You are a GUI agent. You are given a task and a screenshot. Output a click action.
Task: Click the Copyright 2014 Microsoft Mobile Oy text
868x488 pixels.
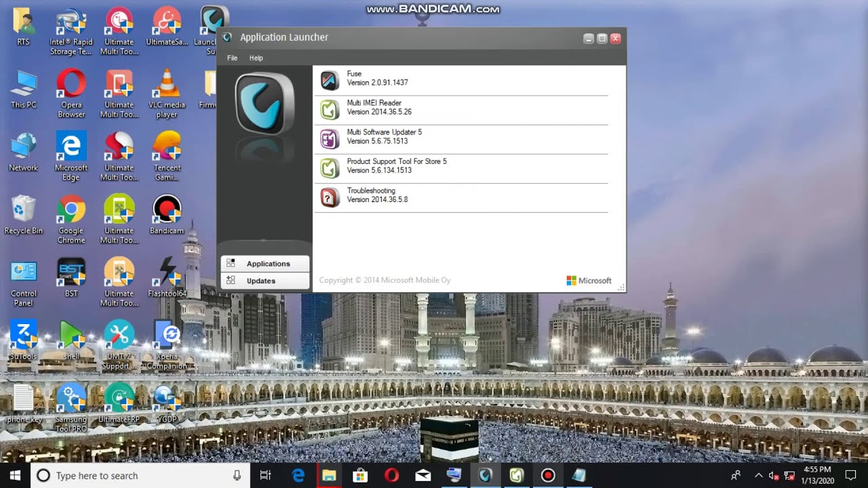point(384,281)
